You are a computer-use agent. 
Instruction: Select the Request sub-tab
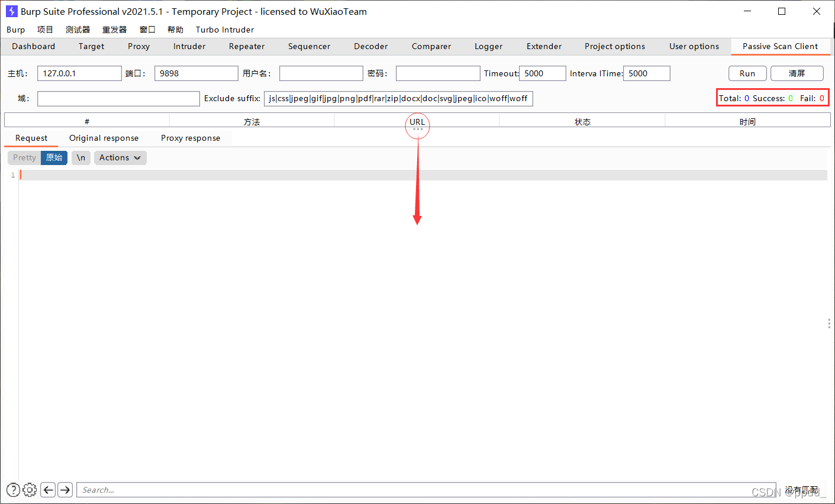31,138
